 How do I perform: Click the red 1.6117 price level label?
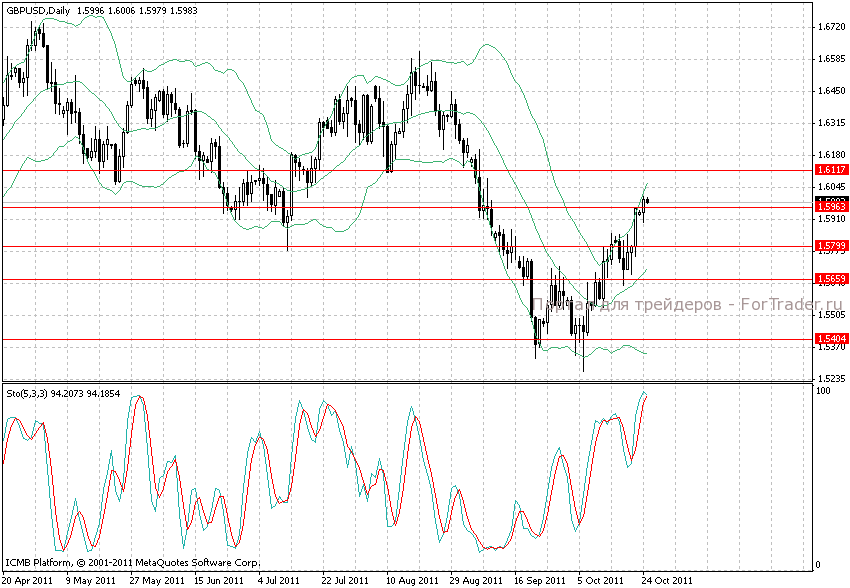coord(830,171)
